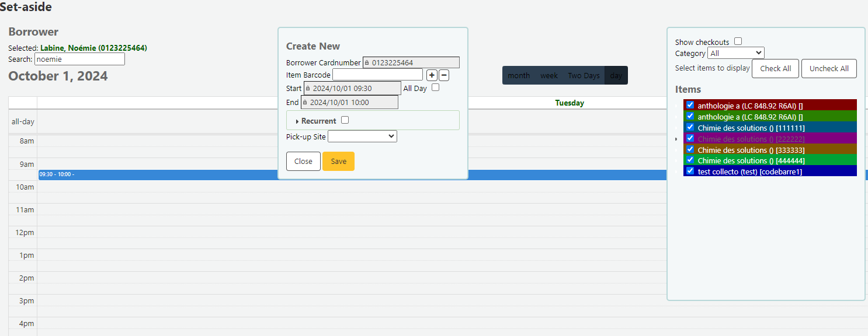
Task: Click the minus icon beside Item Barcode
Action: click(444, 75)
